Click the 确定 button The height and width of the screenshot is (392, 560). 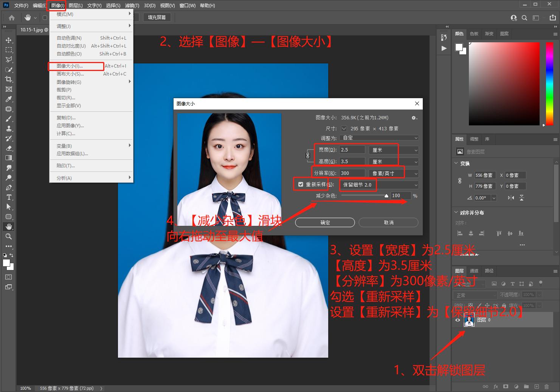(325, 222)
